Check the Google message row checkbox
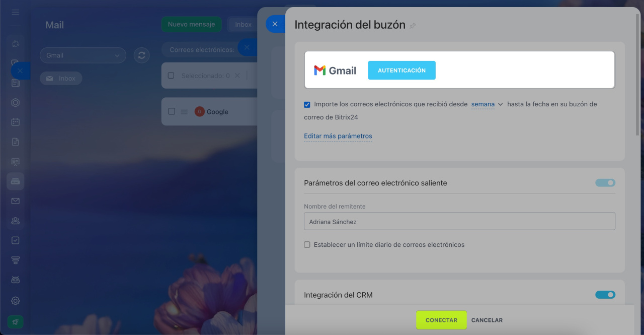This screenshot has width=644, height=335. coord(172,111)
